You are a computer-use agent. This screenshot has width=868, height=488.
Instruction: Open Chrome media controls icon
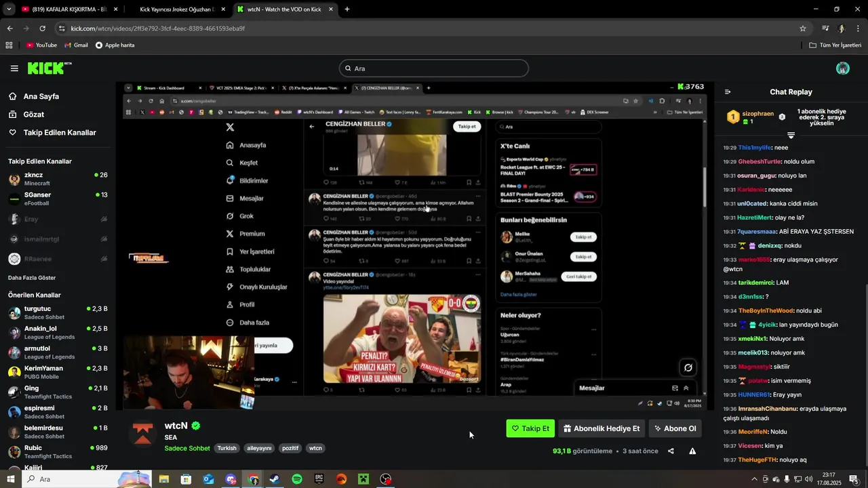pyautogui.click(x=825, y=28)
